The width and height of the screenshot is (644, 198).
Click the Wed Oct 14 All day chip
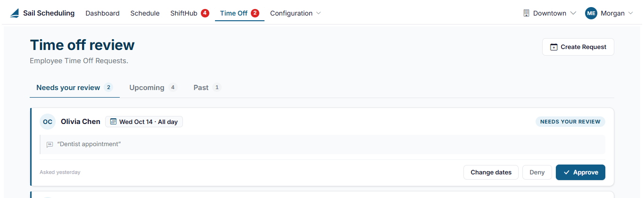(144, 122)
